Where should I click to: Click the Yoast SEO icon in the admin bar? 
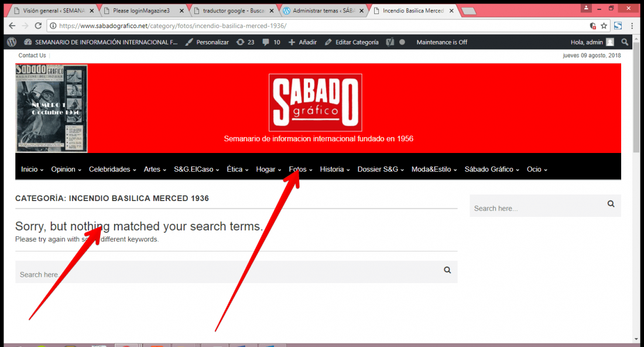click(390, 42)
